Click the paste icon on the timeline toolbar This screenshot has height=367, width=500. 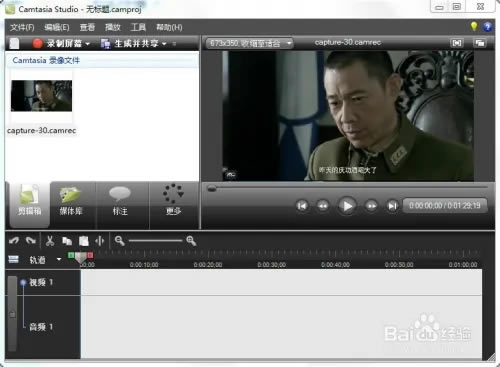84,241
